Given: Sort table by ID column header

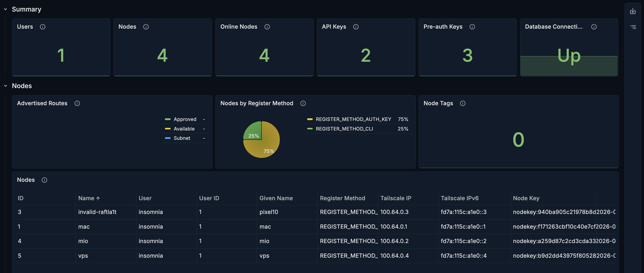Looking at the screenshot, I should point(21,198).
